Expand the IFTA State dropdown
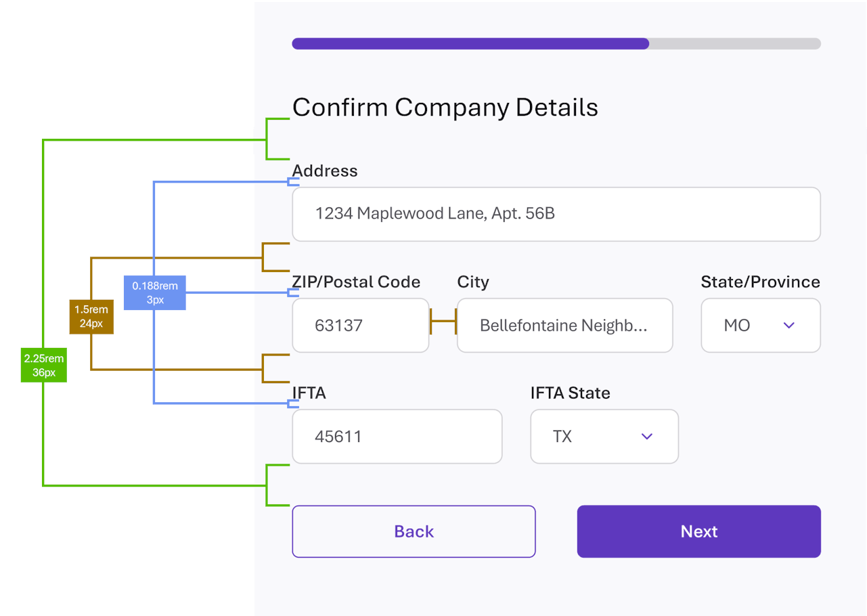Image resolution: width=867 pixels, height=616 pixels. 604,437
